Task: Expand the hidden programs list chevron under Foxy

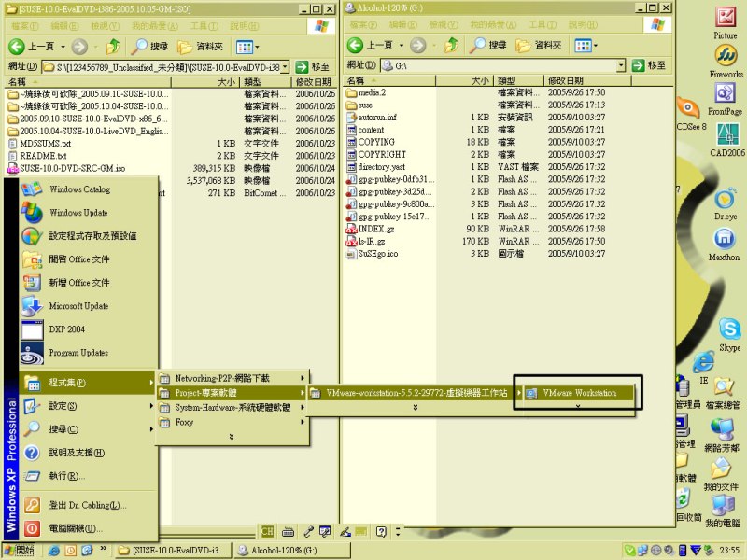Action: pyautogui.click(x=232, y=437)
